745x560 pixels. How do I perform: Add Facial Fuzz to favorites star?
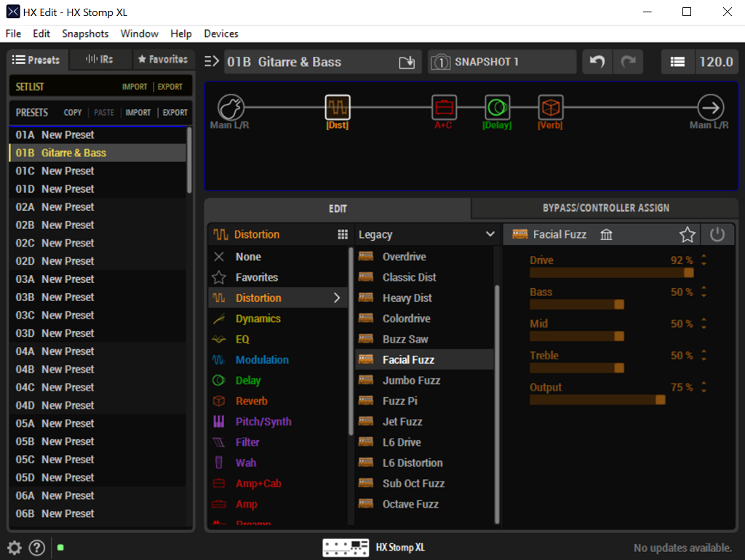[x=687, y=234]
